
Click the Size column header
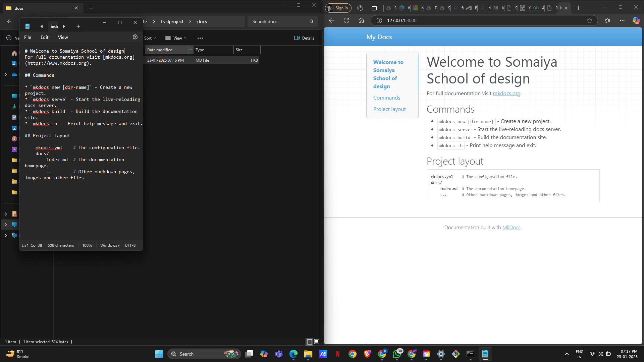[x=247, y=50]
